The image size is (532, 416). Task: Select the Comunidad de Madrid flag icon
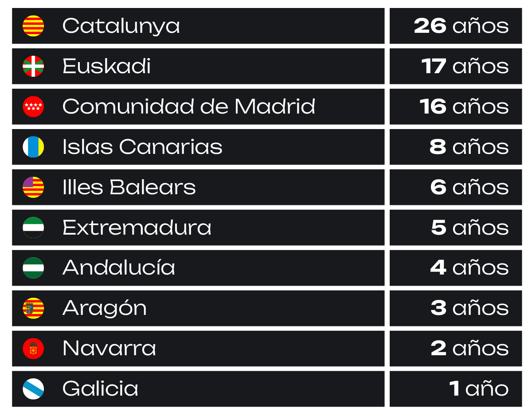coord(33,106)
